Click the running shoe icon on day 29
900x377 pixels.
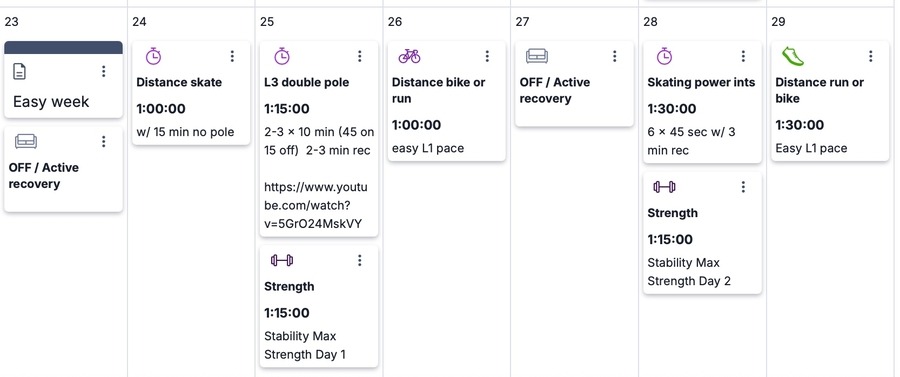(793, 56)
